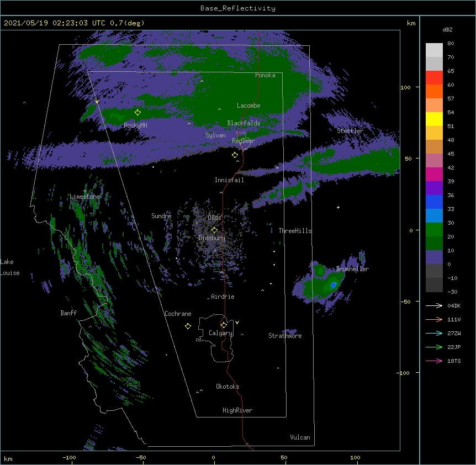This screenshot has width=476, height=465.
Task: Click the Ponoka city label
Action: tap(265, 75)
